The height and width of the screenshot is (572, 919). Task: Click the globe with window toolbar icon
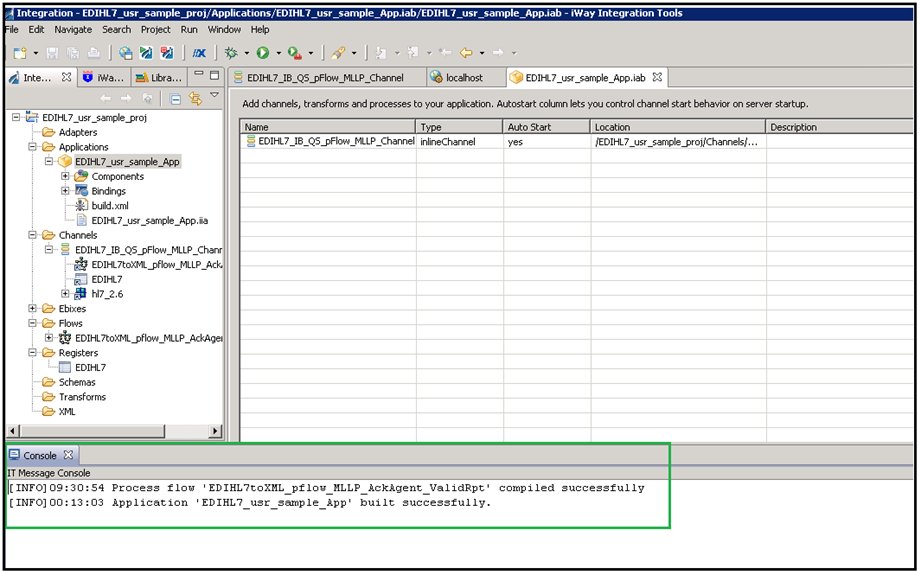pos(125,53)
